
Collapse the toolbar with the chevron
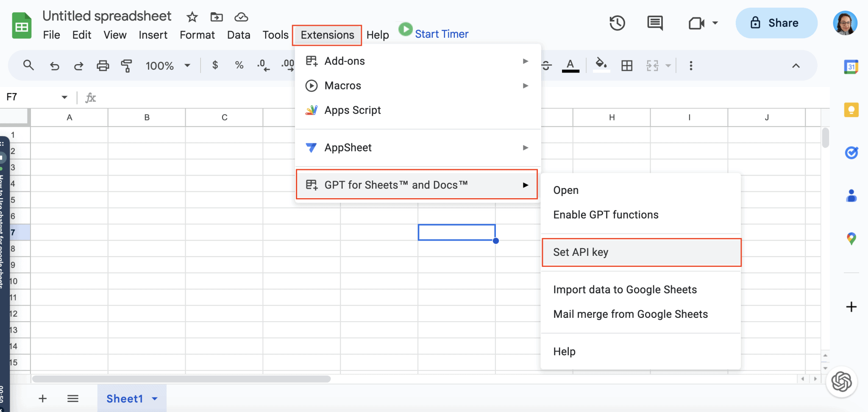[x=796, y=65]
